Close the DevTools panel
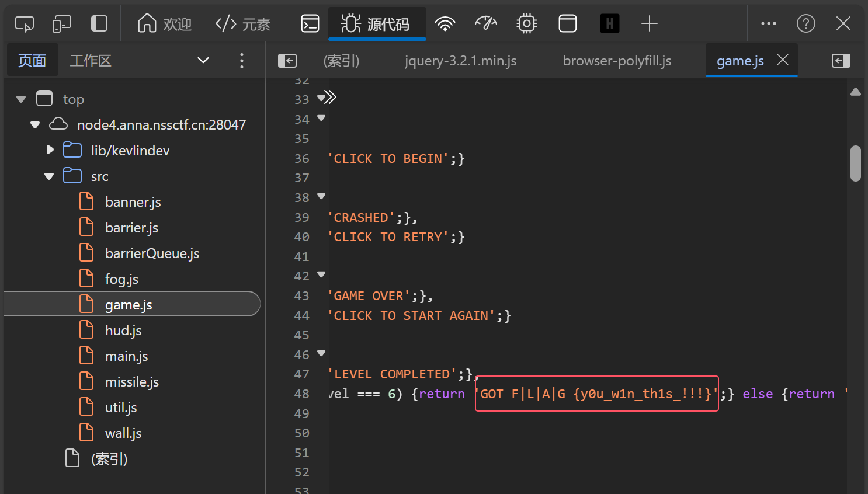Image resolution: width=868 pixels, height=494 pixels. (843, 24)
